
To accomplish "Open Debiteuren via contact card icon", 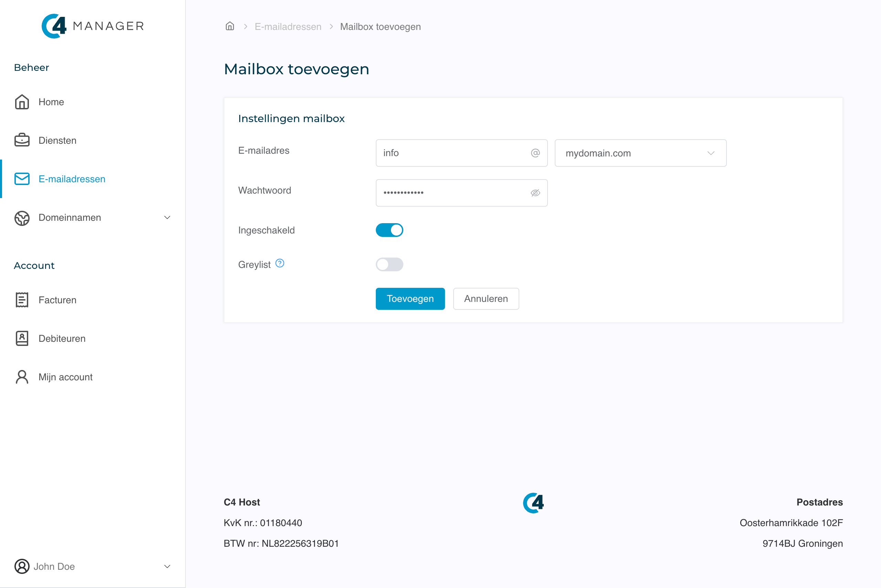I will [x=21, y=338].
